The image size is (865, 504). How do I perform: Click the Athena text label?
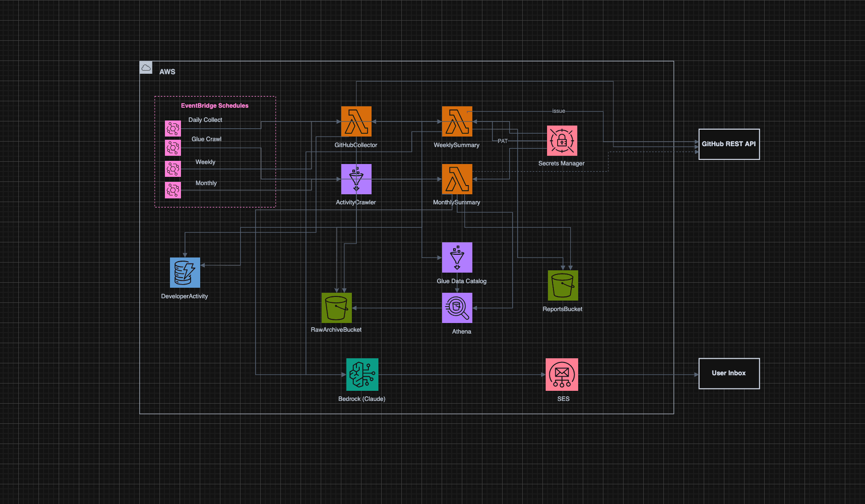462,332
